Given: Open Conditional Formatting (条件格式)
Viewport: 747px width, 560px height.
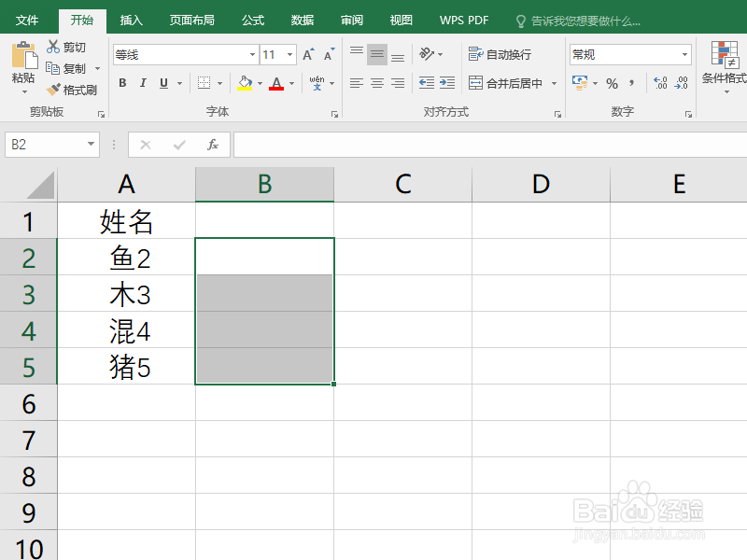Looking at the screenshot, I should (x=725, y=64).
